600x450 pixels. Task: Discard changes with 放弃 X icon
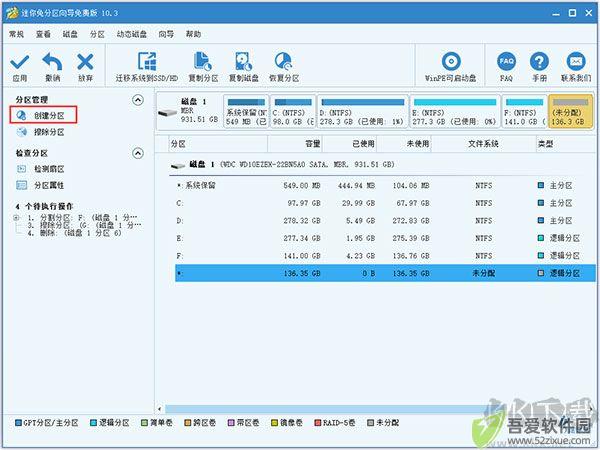click(x=85, y=67)
